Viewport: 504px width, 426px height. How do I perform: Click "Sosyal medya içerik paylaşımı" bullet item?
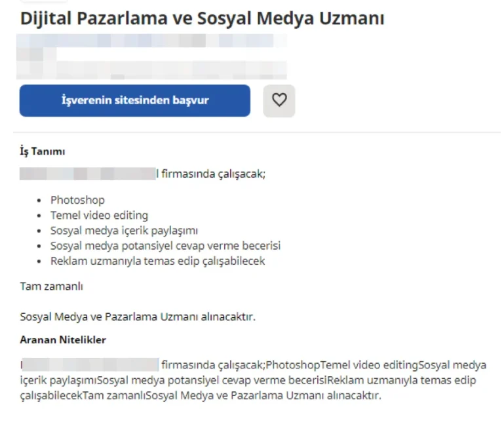tap(124, 231)
